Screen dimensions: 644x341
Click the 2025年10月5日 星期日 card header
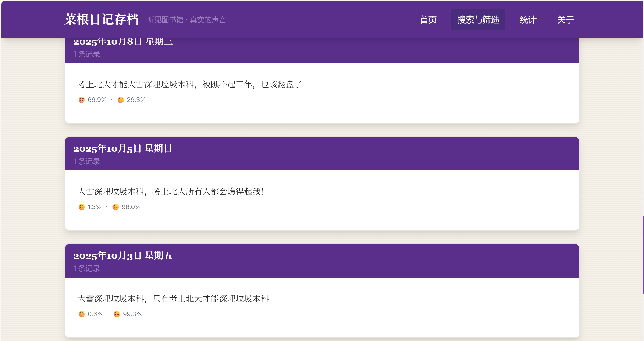click(x=122, y=149)
